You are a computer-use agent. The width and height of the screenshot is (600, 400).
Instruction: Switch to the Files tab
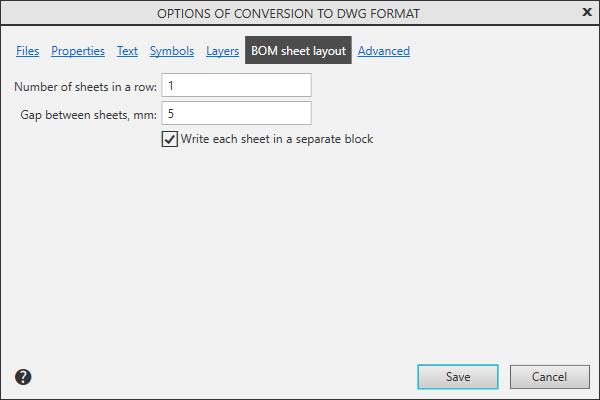(28, 51)
